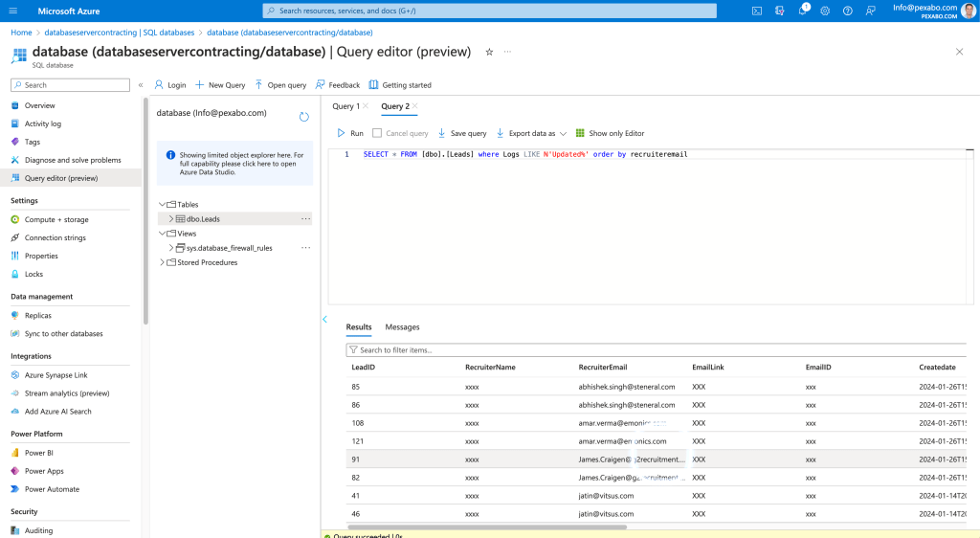Image resolution: width=980 pixels, height=538 pixels.
Task: Switch to Messages tab
Action: pos(402,326)
